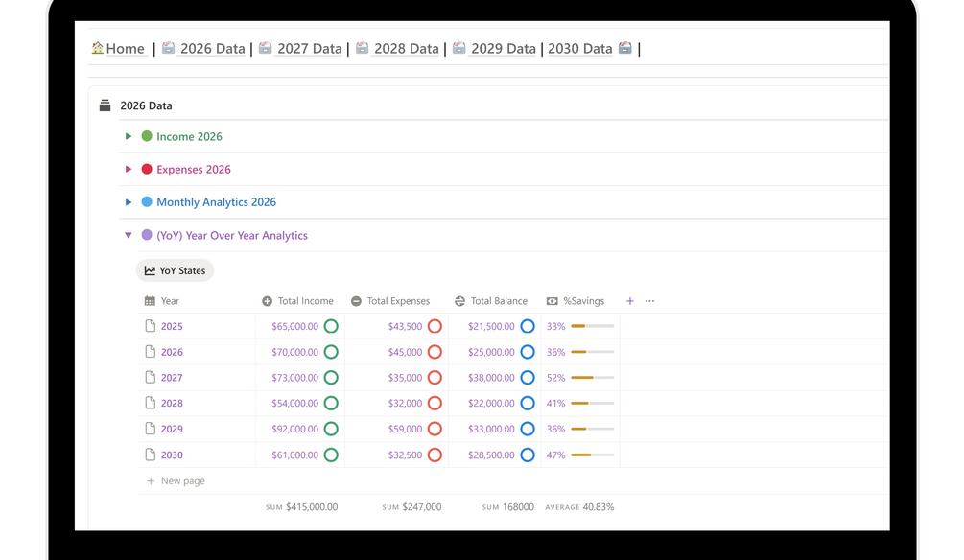Click the card box icon before 2029 Data

[x=458, y=47]
